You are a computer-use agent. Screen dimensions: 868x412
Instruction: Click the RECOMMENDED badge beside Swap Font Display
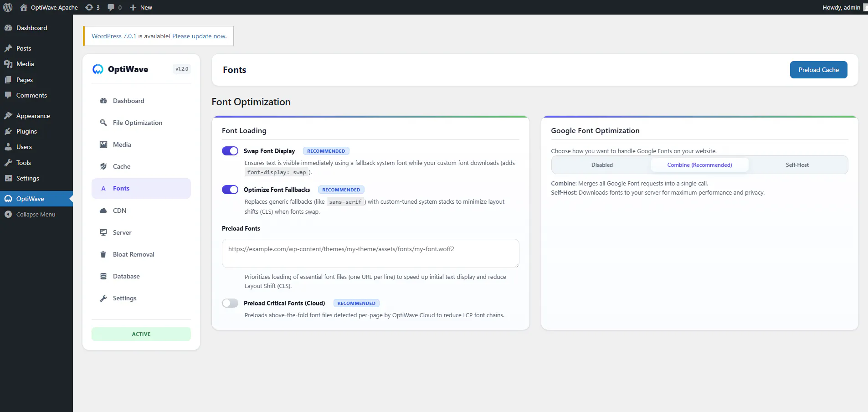(326, 151)
